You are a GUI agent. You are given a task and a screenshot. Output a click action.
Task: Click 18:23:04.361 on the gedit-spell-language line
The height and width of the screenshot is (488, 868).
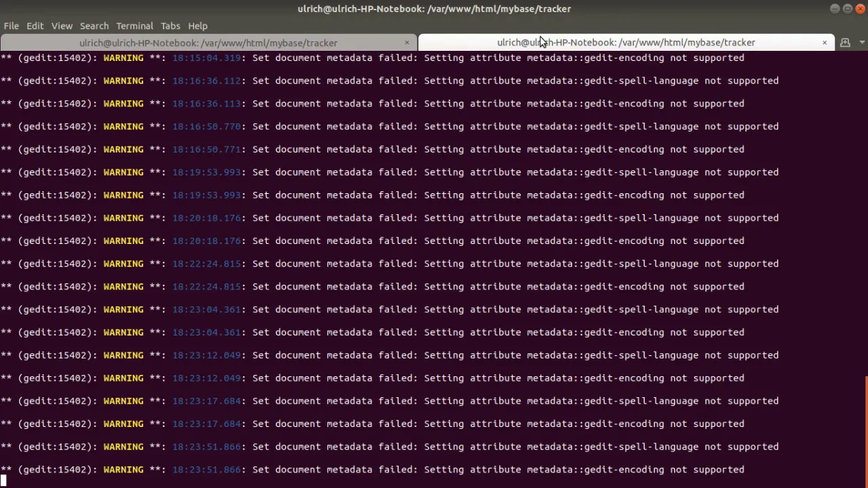click(207, 309)
